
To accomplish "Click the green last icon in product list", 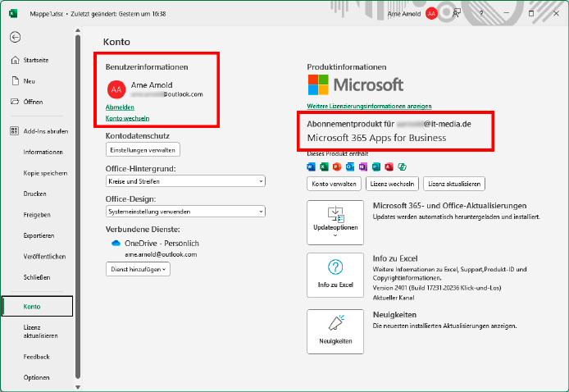I will (402, 166).
